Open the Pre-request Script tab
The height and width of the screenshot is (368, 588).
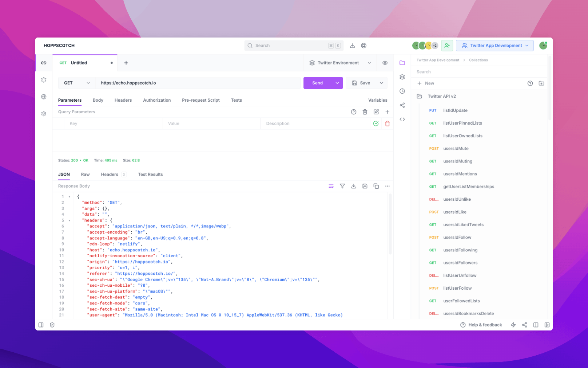(201, 100)
